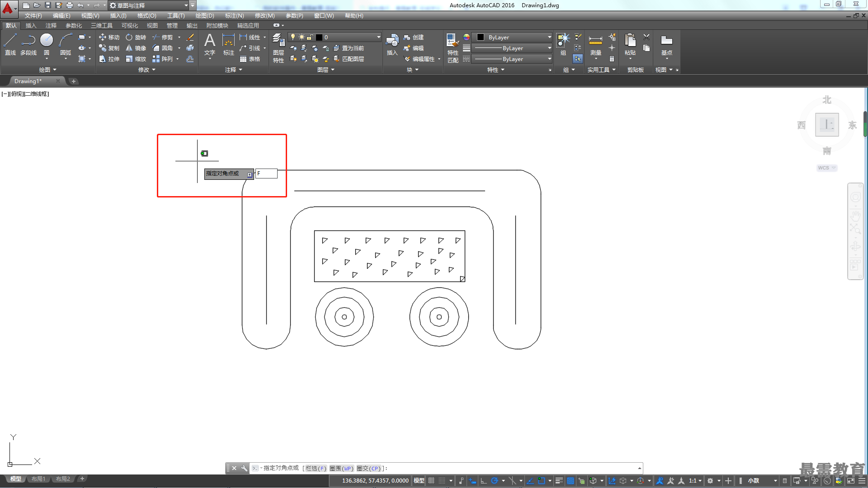Screen dimensions: 868x488
Task: Select the 圆弧 (Arc) tool
Action: [66, 44]
